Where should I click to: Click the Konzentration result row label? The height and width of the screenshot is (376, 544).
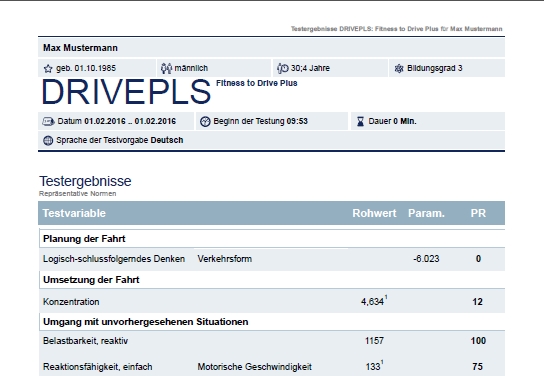[71, 302]
